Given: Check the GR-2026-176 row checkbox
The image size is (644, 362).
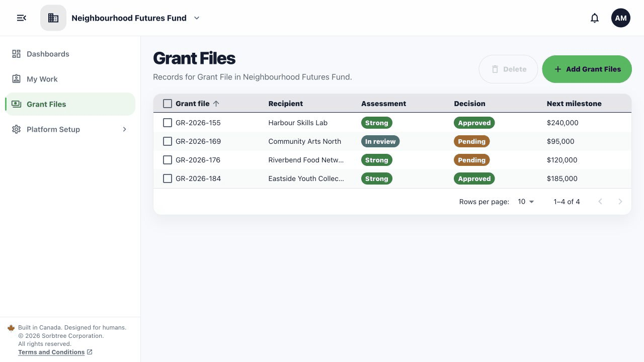Looking at the screenshot, I should click(168, 160).
